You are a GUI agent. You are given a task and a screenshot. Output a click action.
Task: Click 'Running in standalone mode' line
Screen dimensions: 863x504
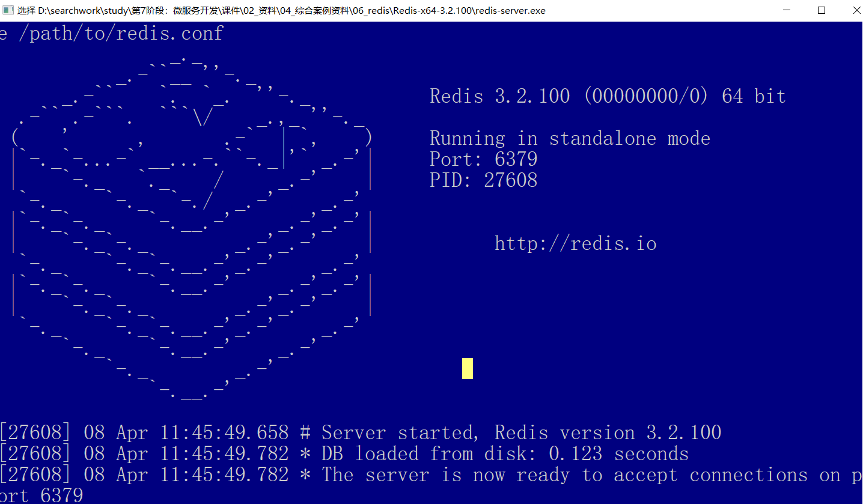pyautogui.click(x=570, y=139)
